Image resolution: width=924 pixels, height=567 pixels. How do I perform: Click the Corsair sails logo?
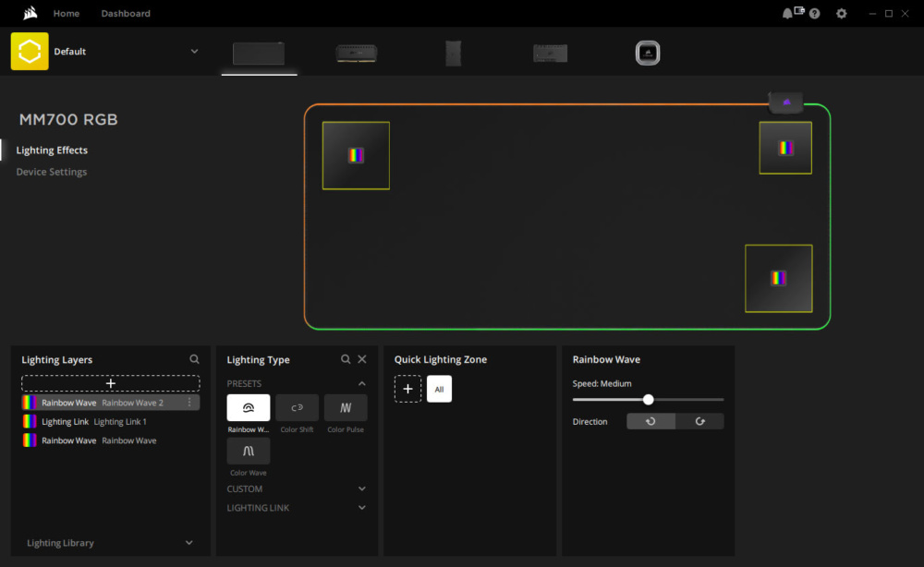[30, 13]
